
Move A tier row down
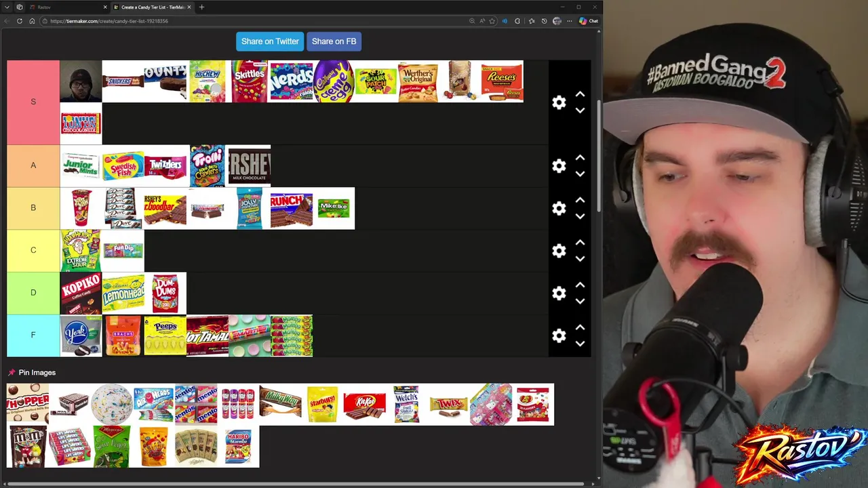point(580,174)
